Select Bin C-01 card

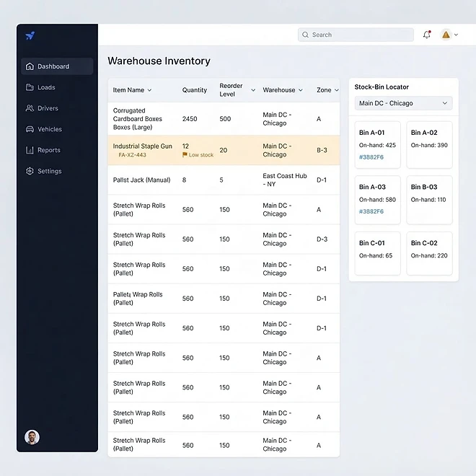pos(378,253)
